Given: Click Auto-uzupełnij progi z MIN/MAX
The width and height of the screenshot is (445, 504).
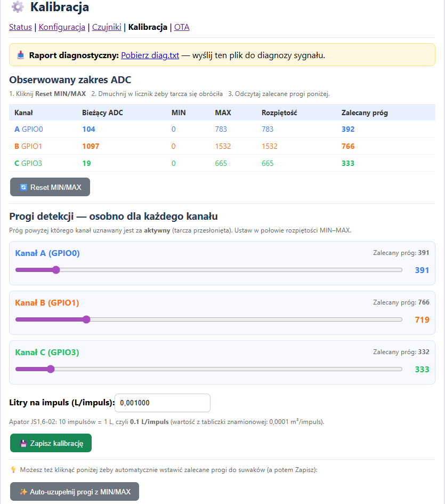Looking at the screenshot, I should pyautogui.click(x=75, y=492).
